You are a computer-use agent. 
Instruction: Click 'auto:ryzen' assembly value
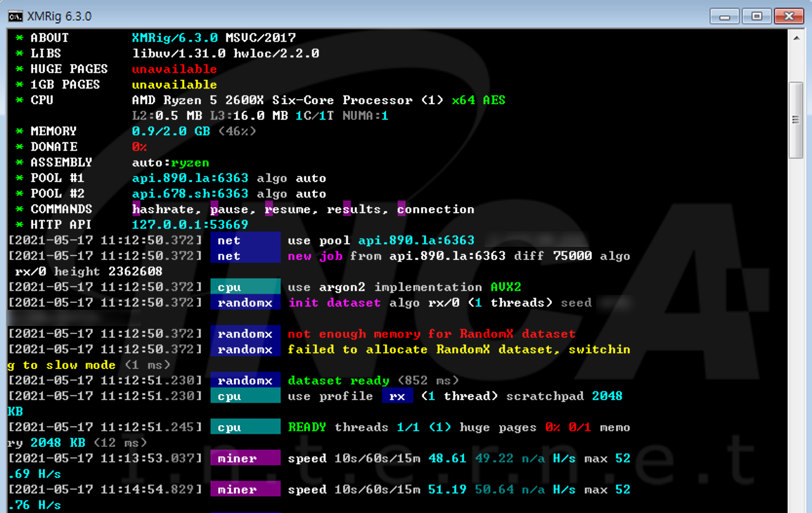coord(171,163)
